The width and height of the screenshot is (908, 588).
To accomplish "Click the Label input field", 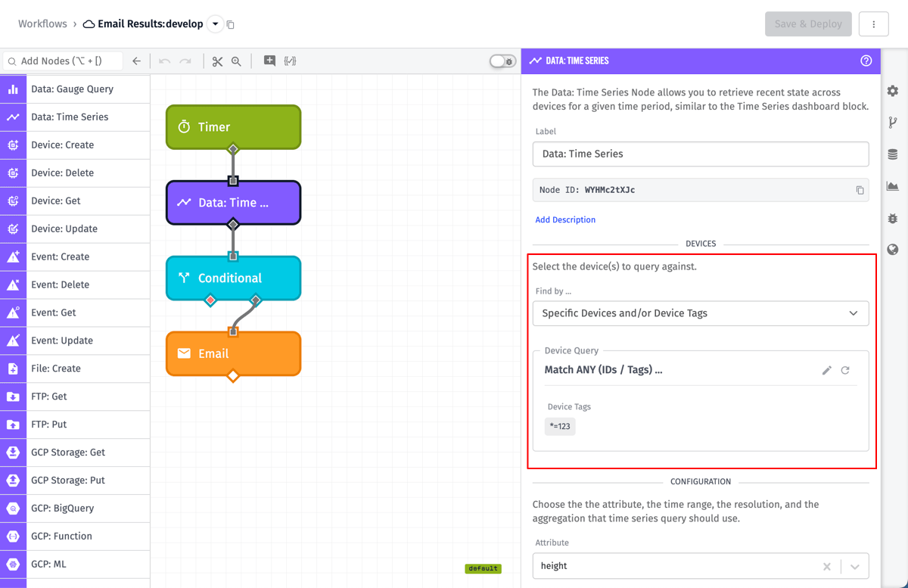I will pyautogui.click(x=701, y=154).
